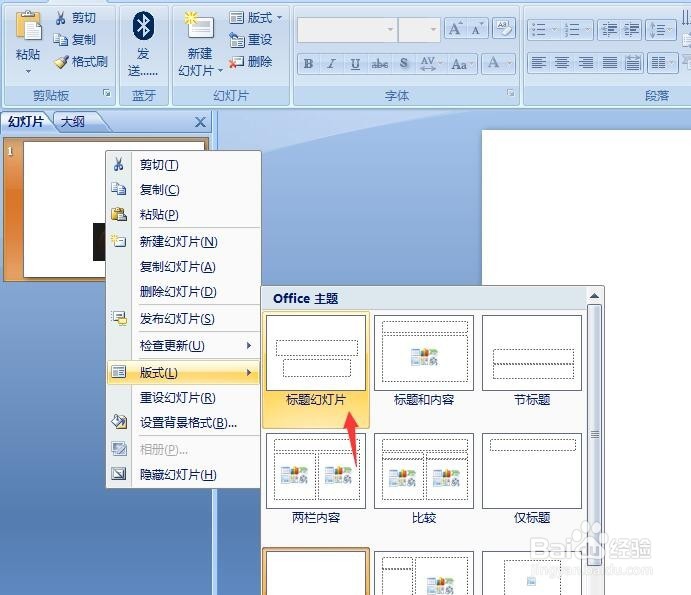Close the slides pane
The height and width of the screenshot is (595, 691).
click(x=200, y=122)
